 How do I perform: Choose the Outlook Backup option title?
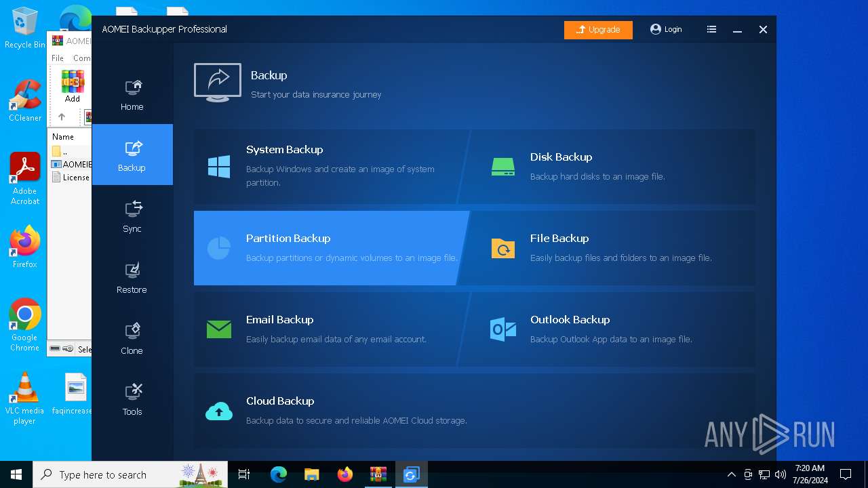click(570, 320)
